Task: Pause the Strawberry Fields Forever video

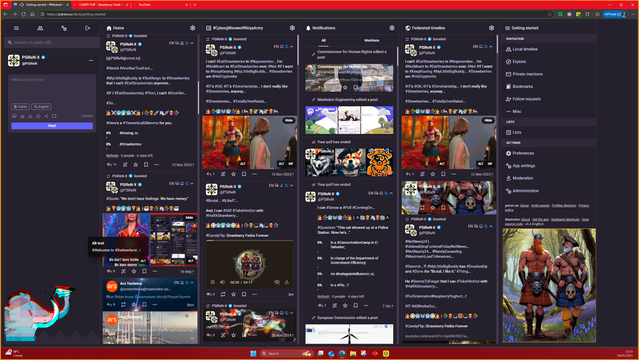Action: point(212,282)
